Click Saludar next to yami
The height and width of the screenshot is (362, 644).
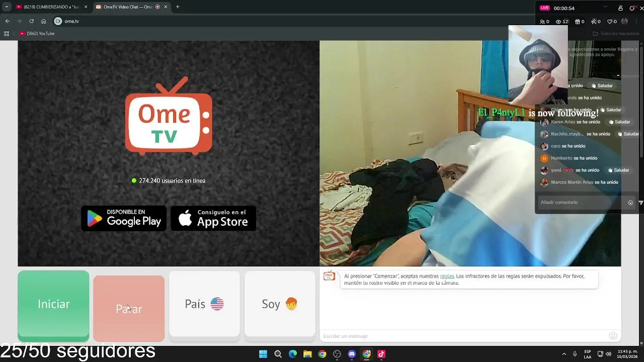[x=618, y=170]
